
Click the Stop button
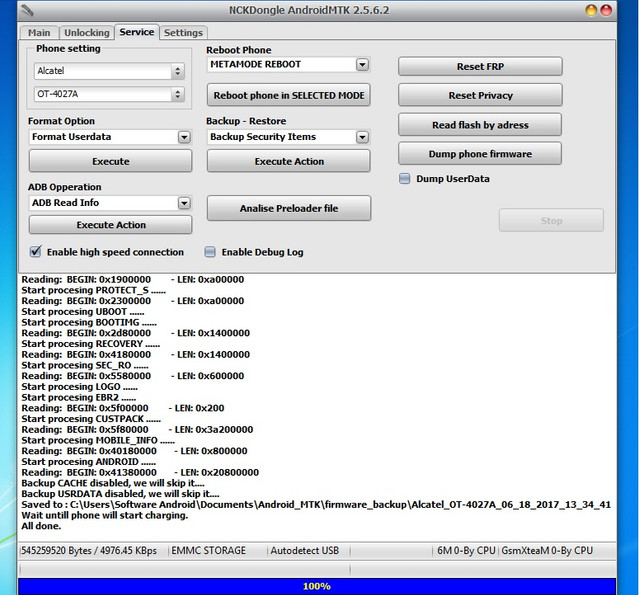click(551, 220)
